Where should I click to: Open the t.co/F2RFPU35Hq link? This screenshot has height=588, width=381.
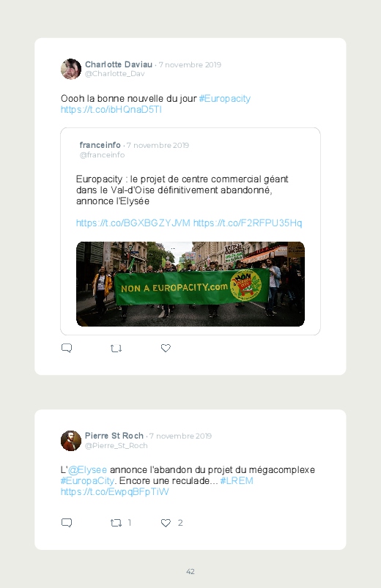[x=248, y=223]
